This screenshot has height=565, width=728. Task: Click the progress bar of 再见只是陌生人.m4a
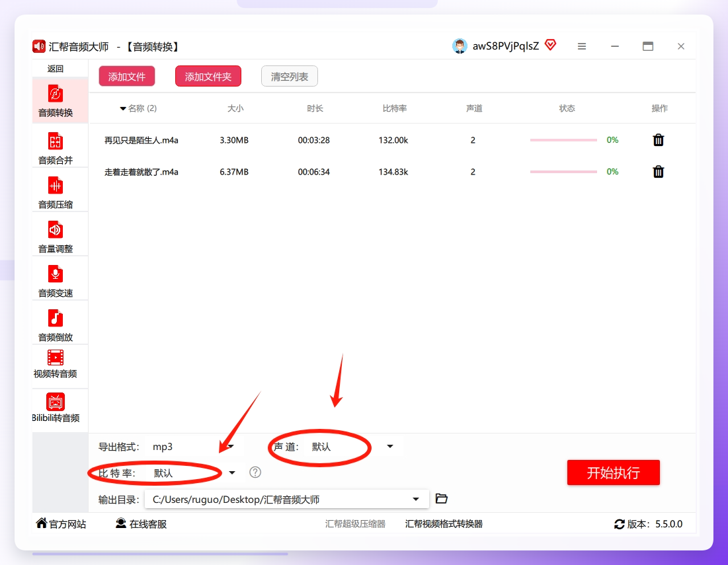tap(563, 139)
